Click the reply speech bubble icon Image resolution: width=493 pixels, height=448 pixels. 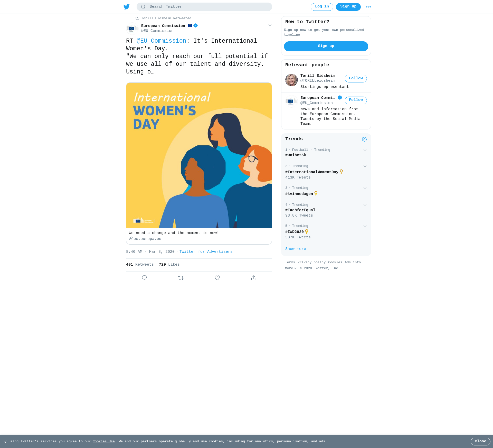(144, 278)
